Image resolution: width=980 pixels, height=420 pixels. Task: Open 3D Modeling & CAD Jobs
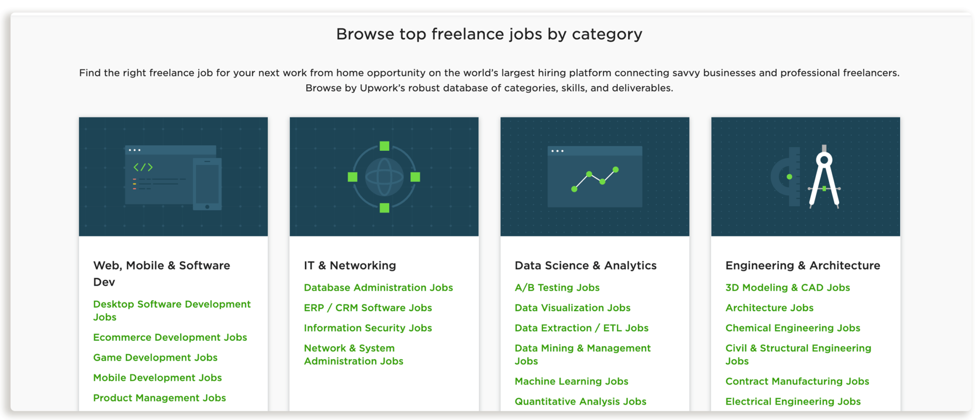click(x=788, y=287)
